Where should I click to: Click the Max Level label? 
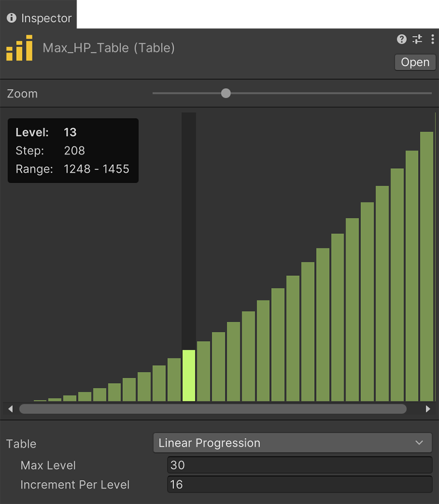click(x=48, y=465)
